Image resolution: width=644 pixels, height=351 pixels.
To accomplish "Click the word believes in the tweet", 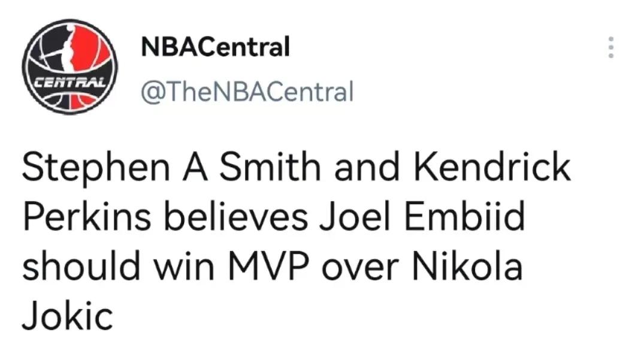I will (x=236, y=216).
